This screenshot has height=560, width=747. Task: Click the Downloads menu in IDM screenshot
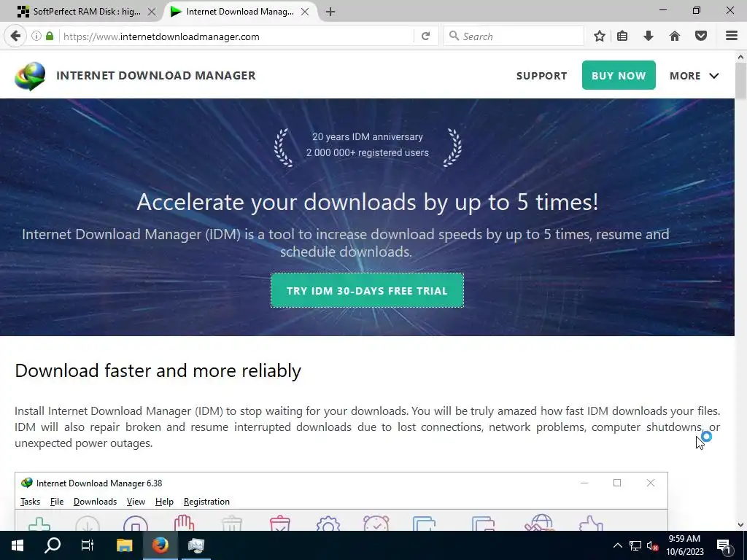tap(95, 502)
